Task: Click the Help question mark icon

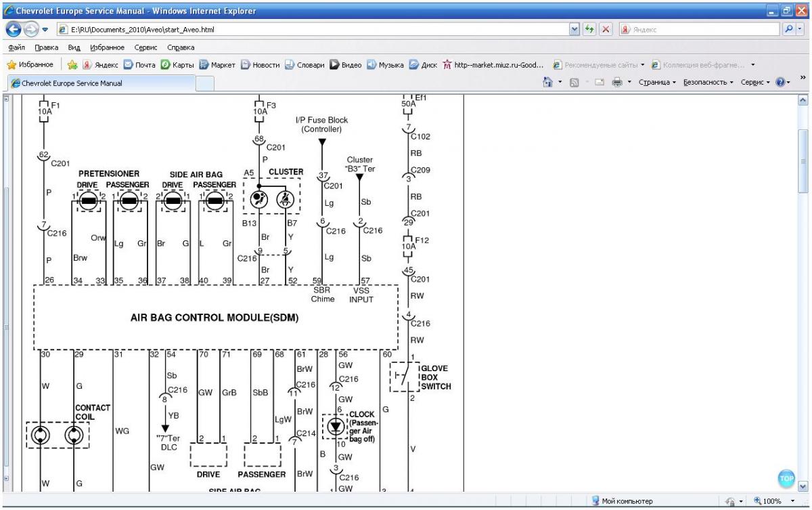Action: tap(780, 82)
